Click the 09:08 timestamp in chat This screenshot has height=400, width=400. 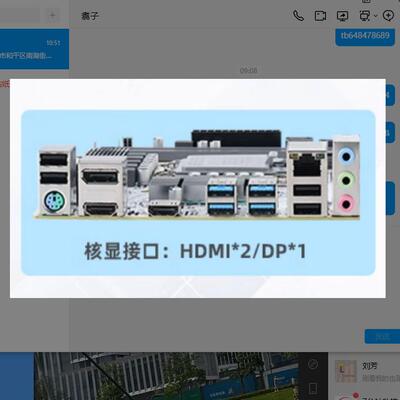coord(248,70)
